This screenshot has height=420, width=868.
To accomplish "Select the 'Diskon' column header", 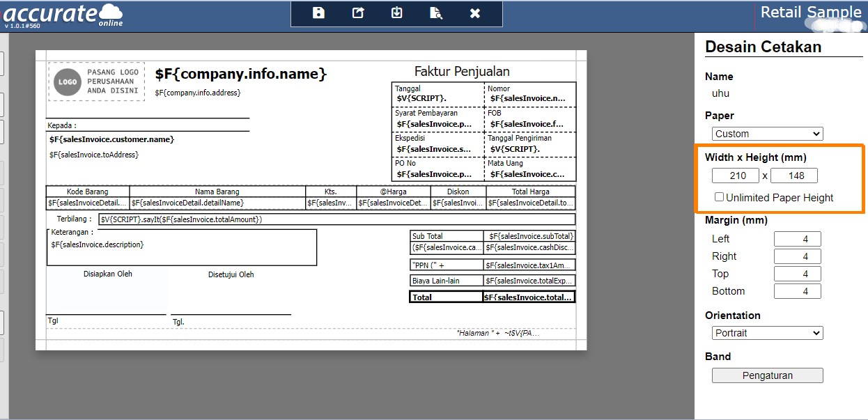I will tap(458, 192).
